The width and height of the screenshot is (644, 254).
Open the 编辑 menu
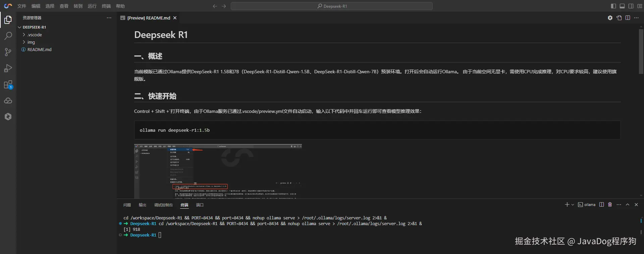tap(36, 6)
